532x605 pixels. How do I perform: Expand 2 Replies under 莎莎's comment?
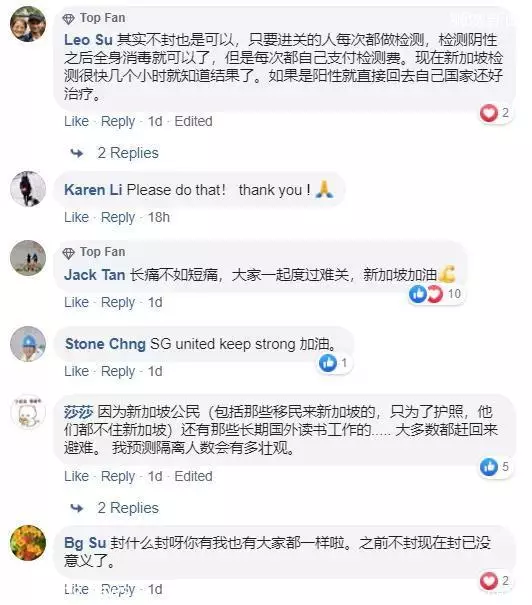[128, 508]
